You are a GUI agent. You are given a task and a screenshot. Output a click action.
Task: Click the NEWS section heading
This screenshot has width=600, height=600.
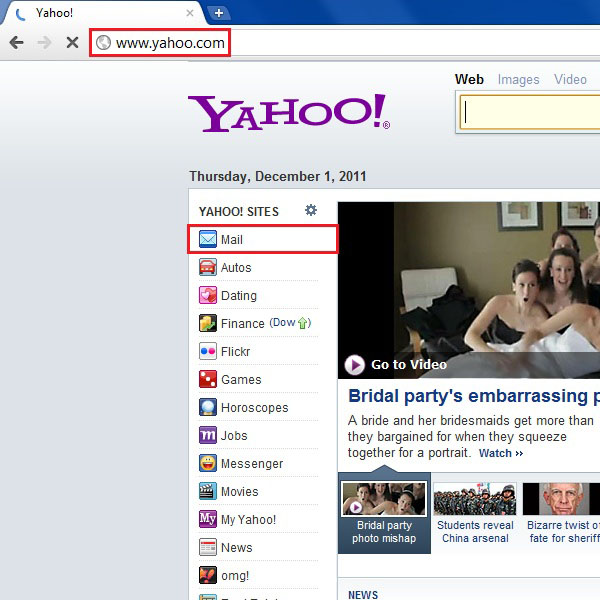[x=363, y=595]
